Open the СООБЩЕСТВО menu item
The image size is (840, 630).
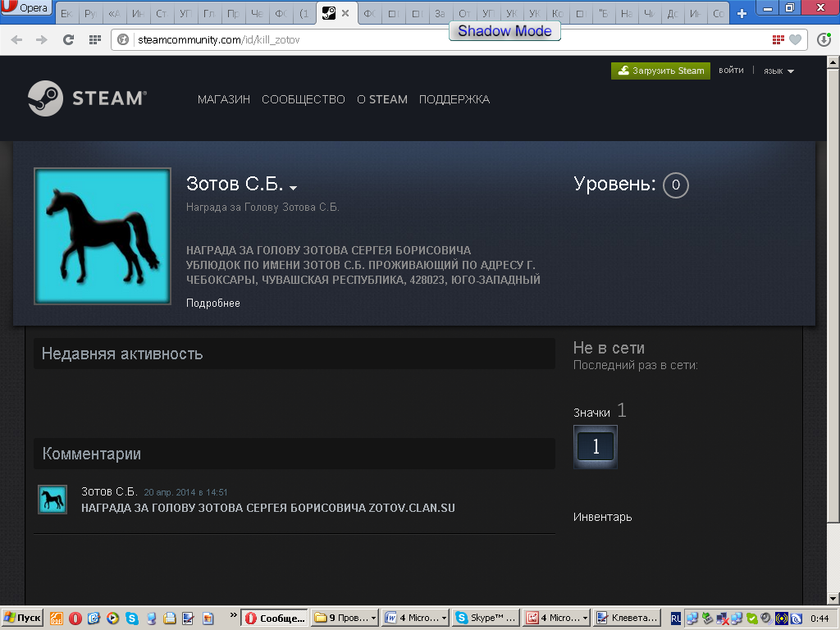coord(304,99)
